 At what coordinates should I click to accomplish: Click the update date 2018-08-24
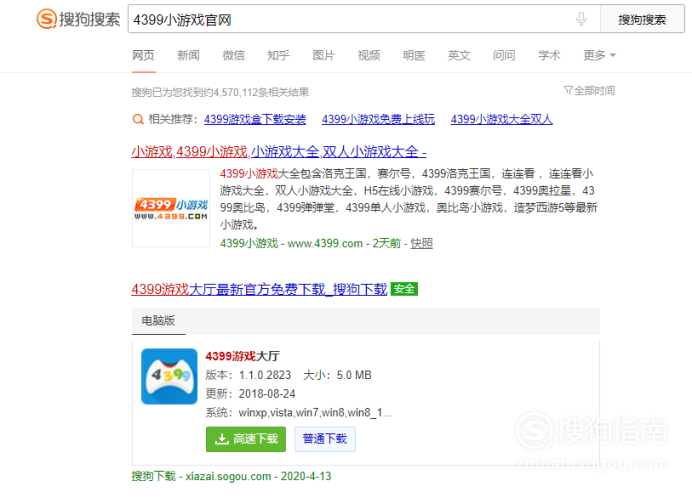[x=267, y=394]
